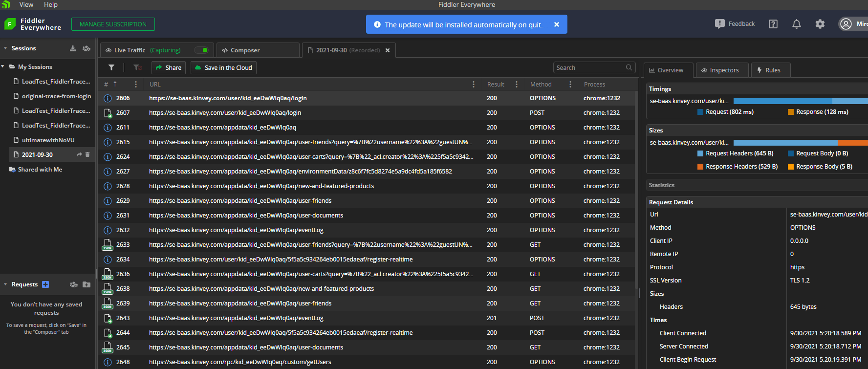The image size is (868, 369).
Task: Click the Timings section header
Action: (x=757, y=89)
